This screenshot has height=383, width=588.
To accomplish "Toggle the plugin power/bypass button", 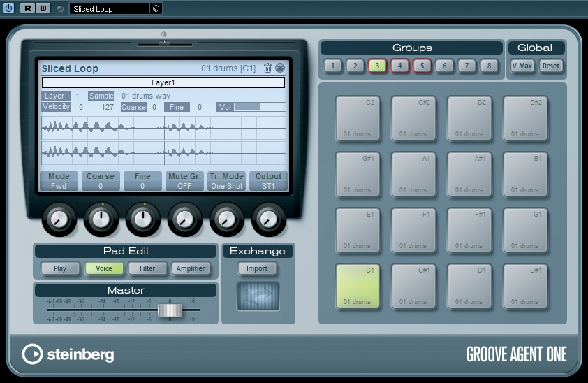I will pyautogui.click(x=8, y=8).
